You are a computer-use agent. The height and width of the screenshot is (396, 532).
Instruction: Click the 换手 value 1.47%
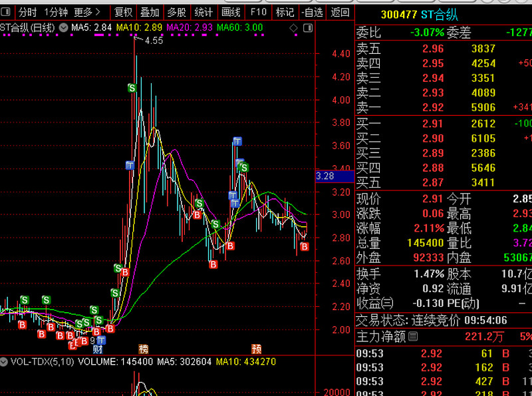(x=429, y=274)
